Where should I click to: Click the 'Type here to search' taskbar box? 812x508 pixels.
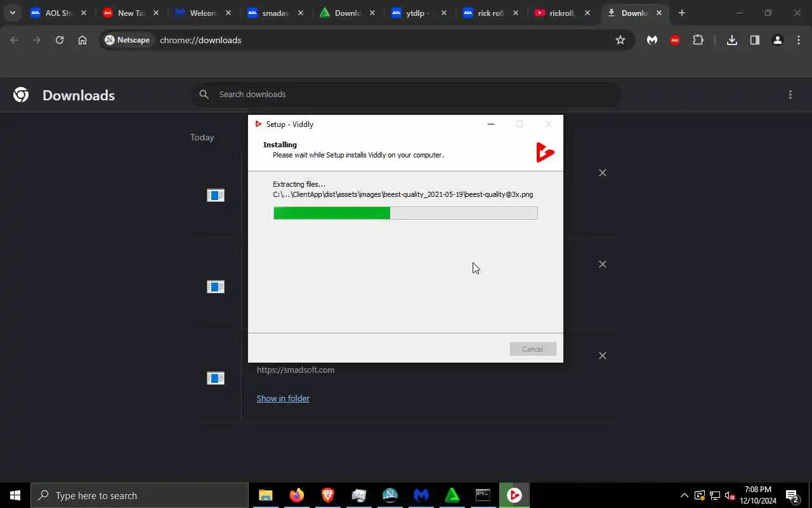139,495
